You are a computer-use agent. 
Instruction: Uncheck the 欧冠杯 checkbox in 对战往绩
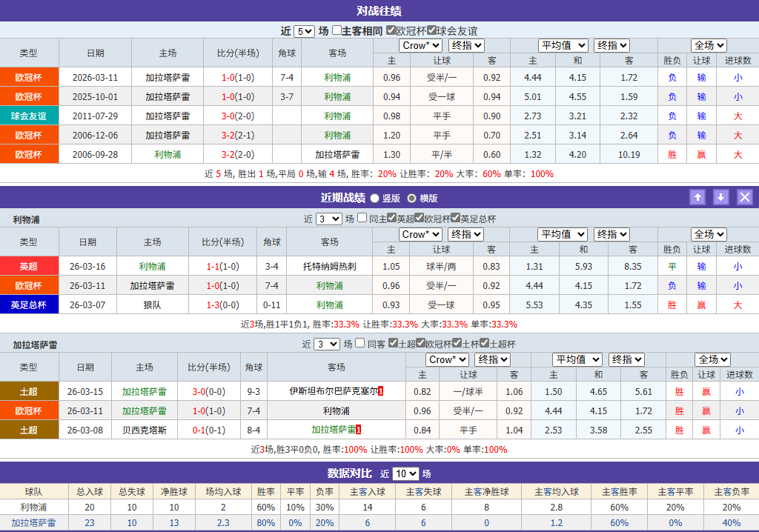point(391,28)
